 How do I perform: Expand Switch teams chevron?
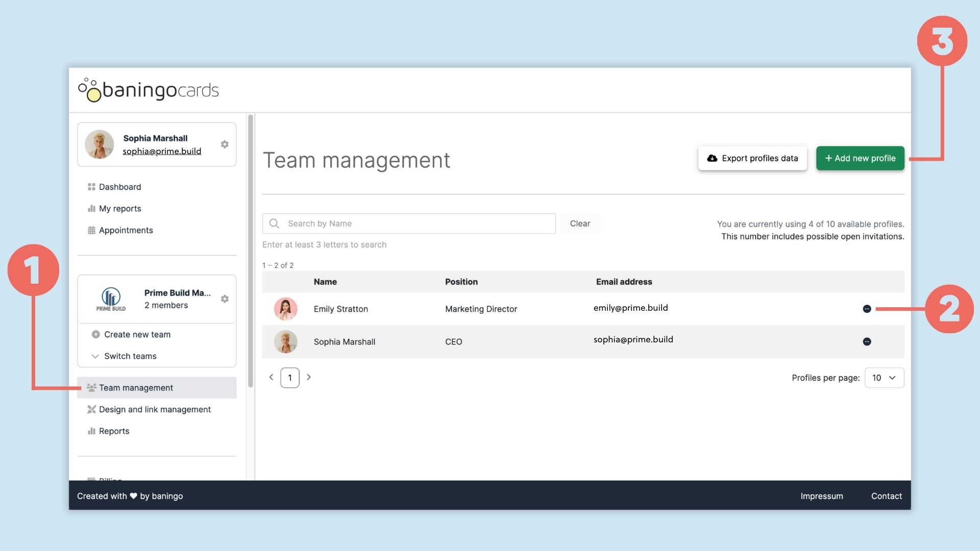pyautogui.click(x=95, y=356)
